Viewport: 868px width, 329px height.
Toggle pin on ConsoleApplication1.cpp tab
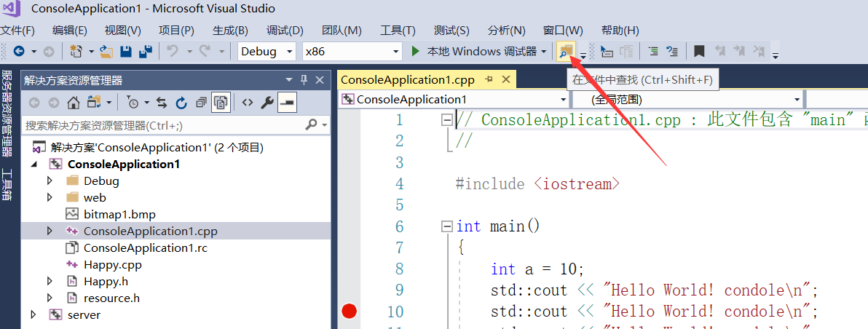tap(489, 79)
